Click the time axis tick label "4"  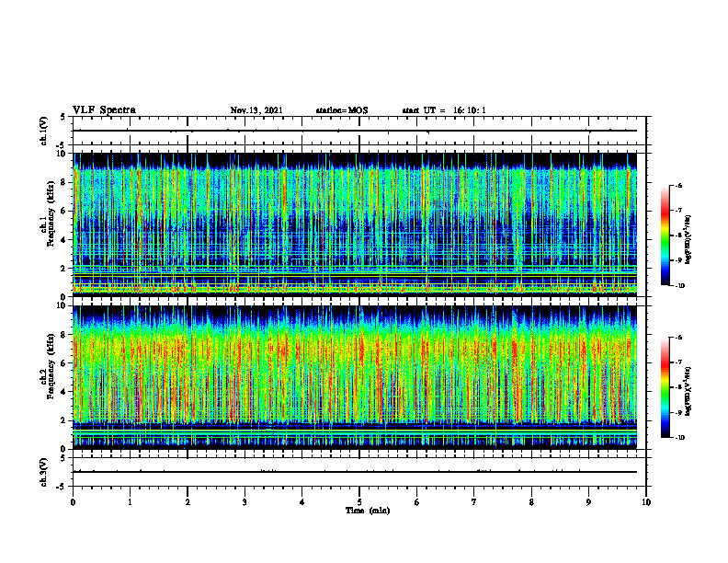tap(302, 502)
